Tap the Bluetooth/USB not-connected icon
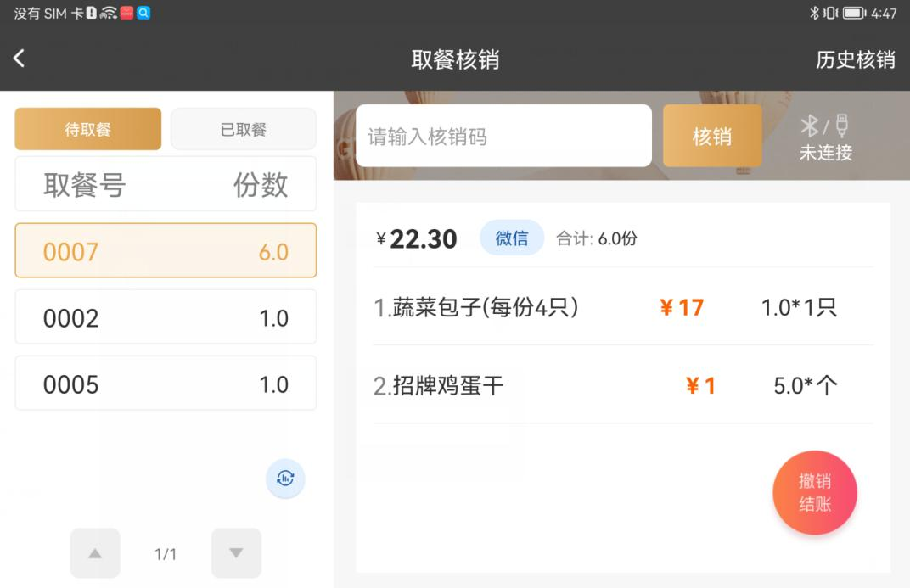This screenshot has width=910, height=588. point(825,137)
